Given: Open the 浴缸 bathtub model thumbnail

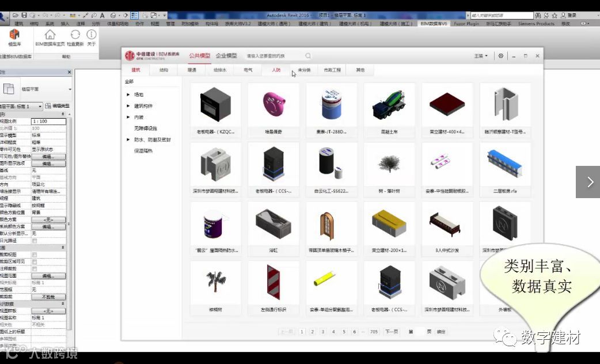Looking at the screenshot, I should (x=273, y=223).
